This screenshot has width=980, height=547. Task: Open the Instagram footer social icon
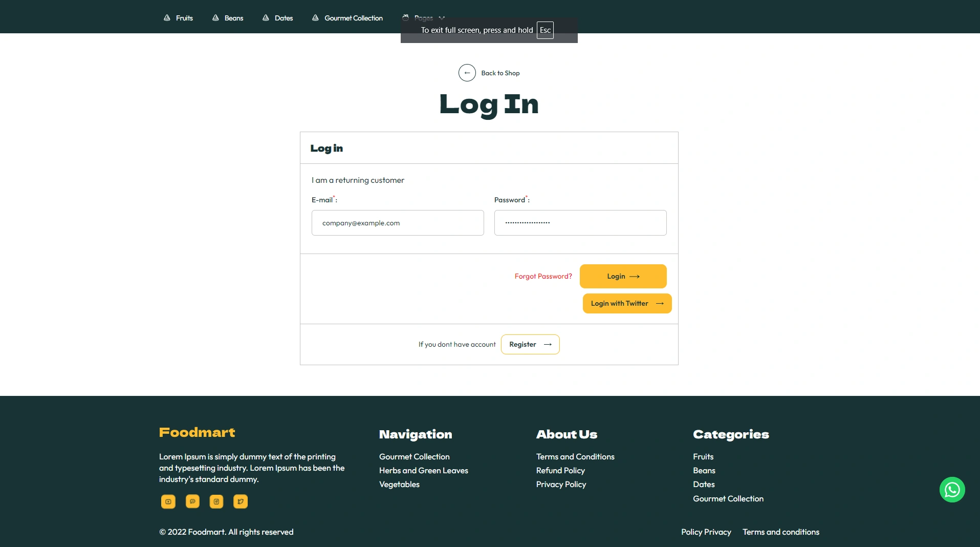point(216,501)
